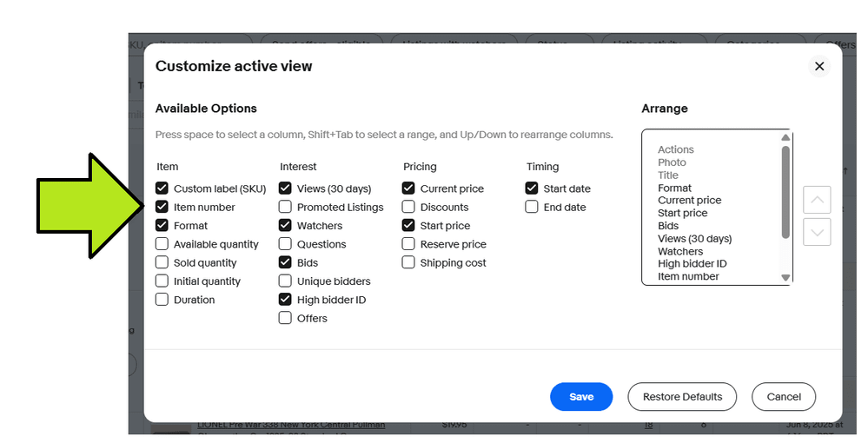The height and width of the screenshot is (443, 868).
Task: Select Watchers in the Arrange list
Action: pyautogui.click(x=680, y=251)
